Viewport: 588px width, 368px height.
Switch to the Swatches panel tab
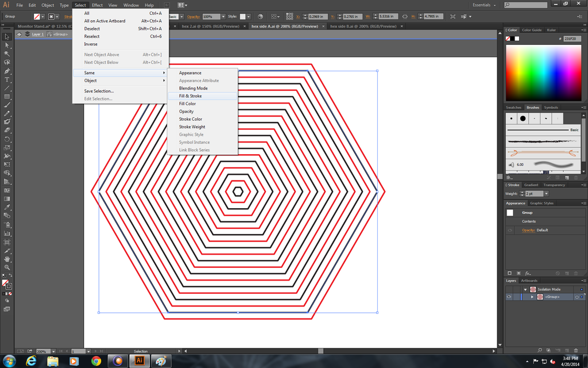coord(513,108)
